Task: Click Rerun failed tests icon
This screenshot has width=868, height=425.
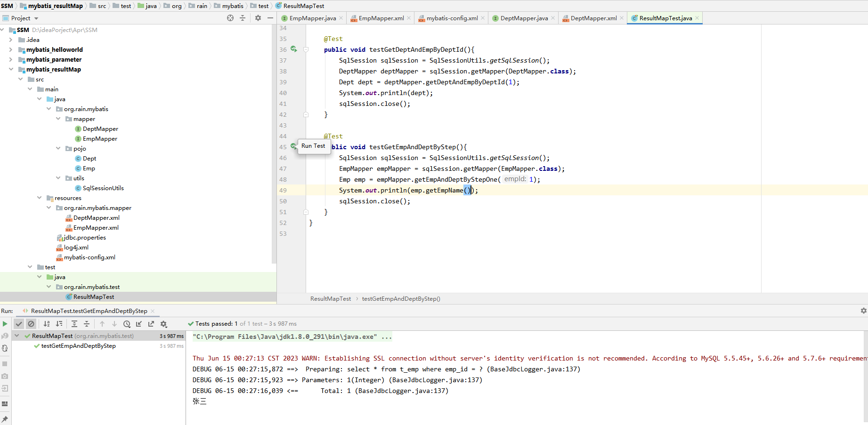Action: [x=5, y=336]
